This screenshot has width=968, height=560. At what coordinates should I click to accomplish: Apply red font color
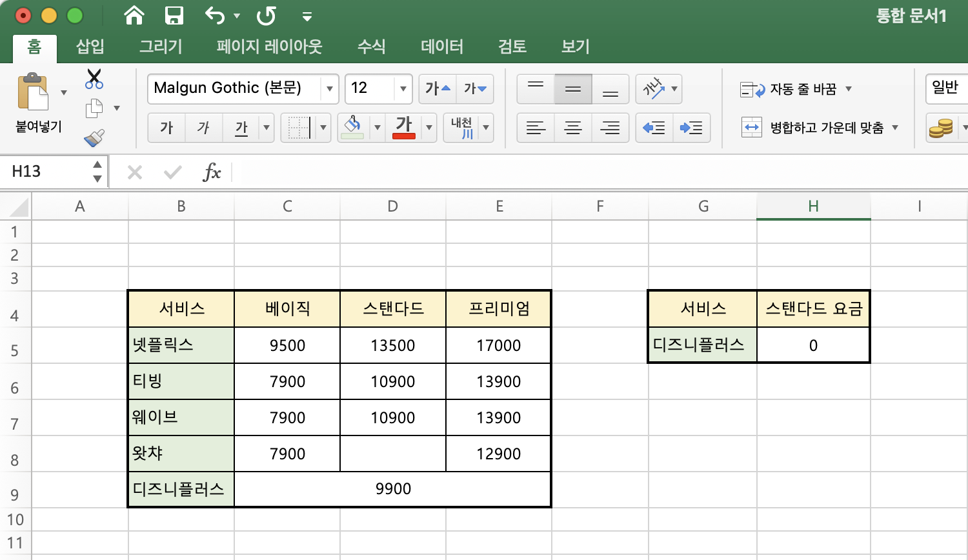coord(404,128)
